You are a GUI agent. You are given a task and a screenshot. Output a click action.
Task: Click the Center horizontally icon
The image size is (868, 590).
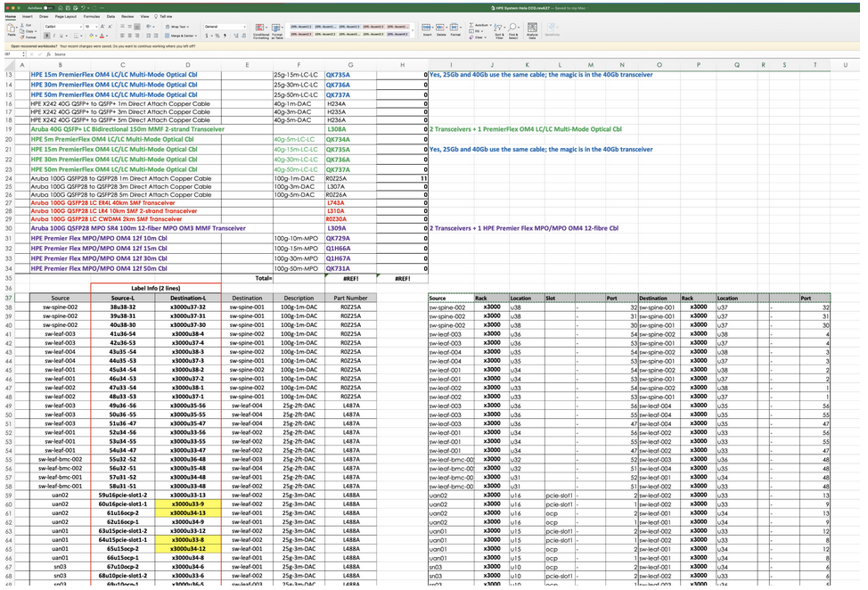coord(129,36)
